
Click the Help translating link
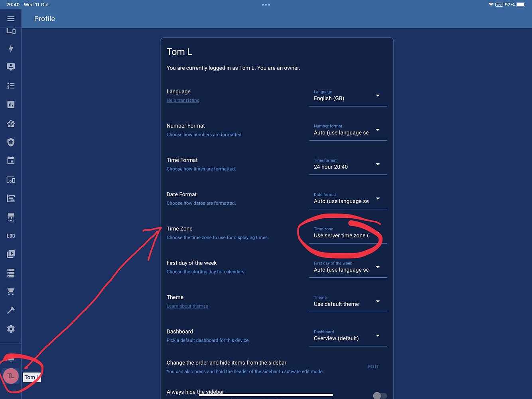pyautogui.click(x=183, y=100)
